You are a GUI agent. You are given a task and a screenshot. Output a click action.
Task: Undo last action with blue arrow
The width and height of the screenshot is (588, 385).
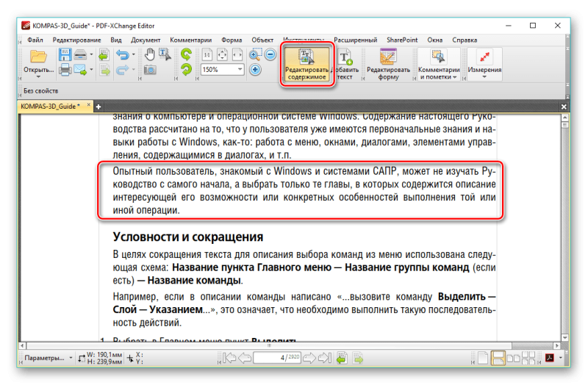(123, 55)
